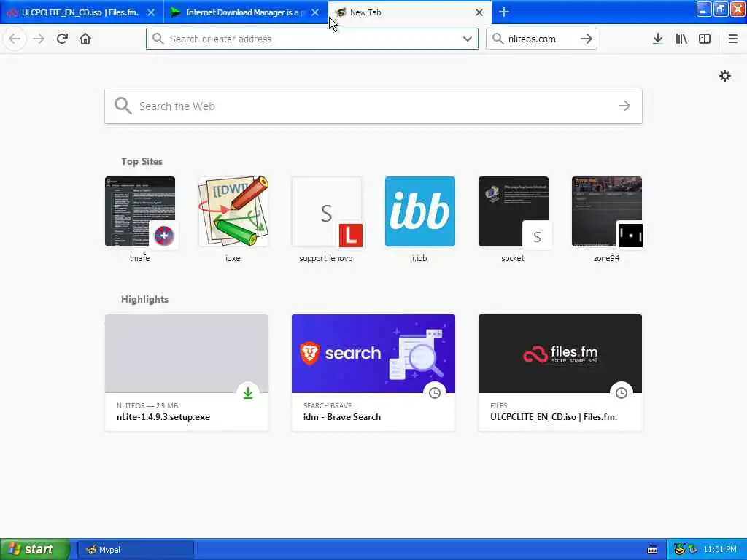Screen dimensions: 747x560
Task: Open New Tab preferences gear
Action: pyautogui.click(x=724, y=76)
